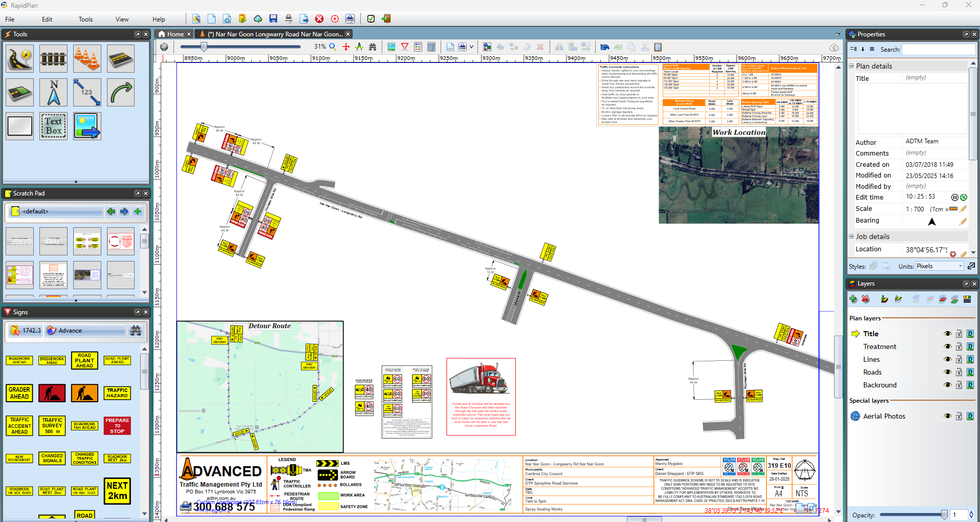Select the dimension measurement tool
This screenshot has width=980, height=522.
[x=87, y=93]
